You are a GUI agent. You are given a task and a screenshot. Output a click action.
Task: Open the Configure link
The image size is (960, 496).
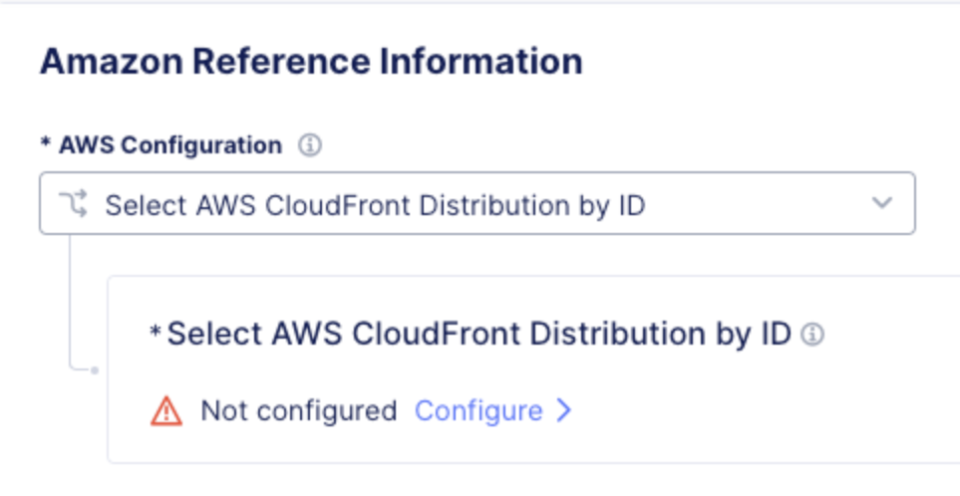pos(479,411)
